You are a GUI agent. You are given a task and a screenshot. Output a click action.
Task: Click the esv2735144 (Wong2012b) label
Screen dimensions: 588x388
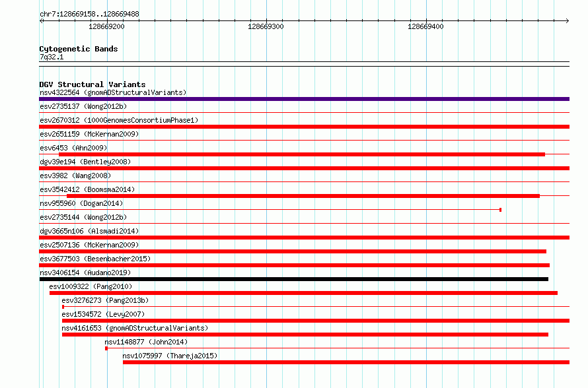(x=83, y=217)
